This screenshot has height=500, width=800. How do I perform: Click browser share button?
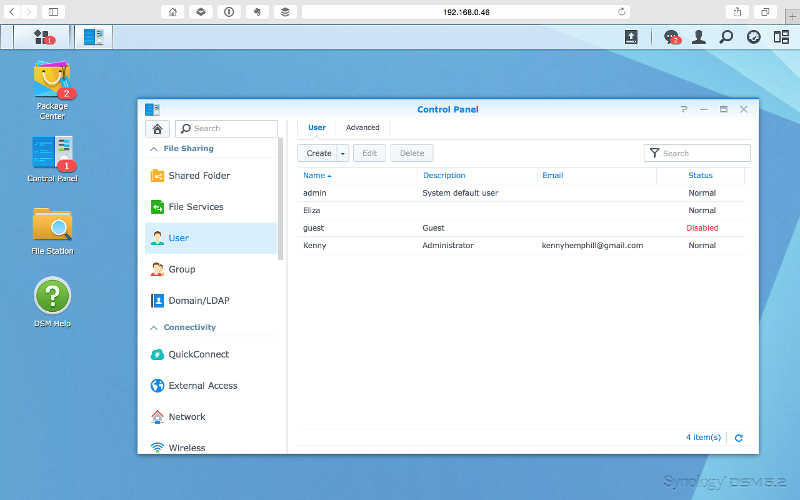point(737,12)
